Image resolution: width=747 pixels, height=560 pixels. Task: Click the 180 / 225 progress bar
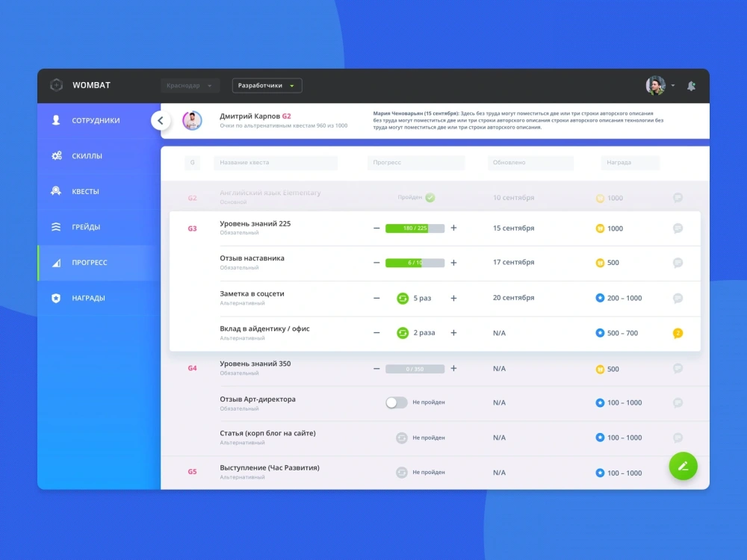point(415,228)
